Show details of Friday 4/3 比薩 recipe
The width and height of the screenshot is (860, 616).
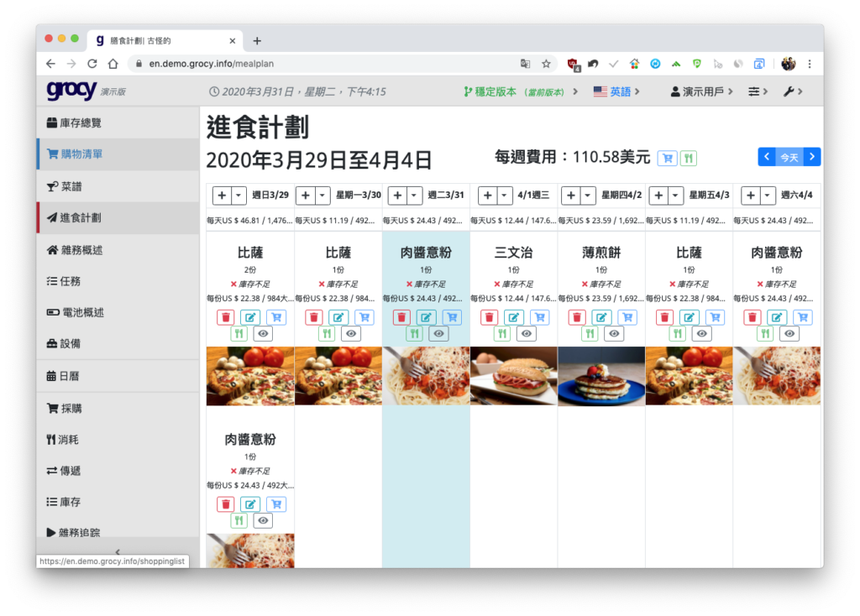click(702, 333)
